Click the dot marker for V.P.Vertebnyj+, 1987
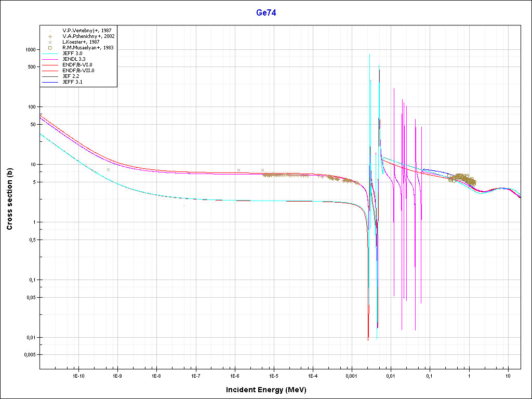The height and width of the screenshot is (399, 532). [50, 31]
